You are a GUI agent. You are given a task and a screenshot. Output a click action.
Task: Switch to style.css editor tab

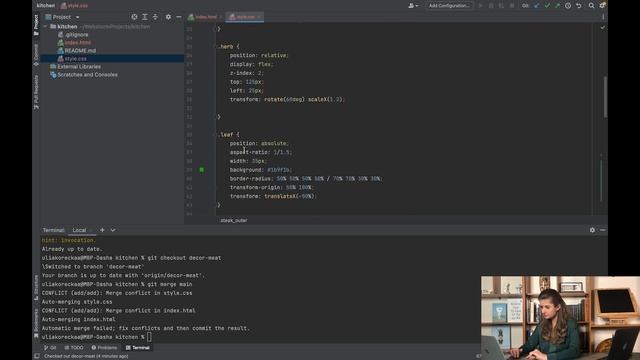tap(245, 17)
